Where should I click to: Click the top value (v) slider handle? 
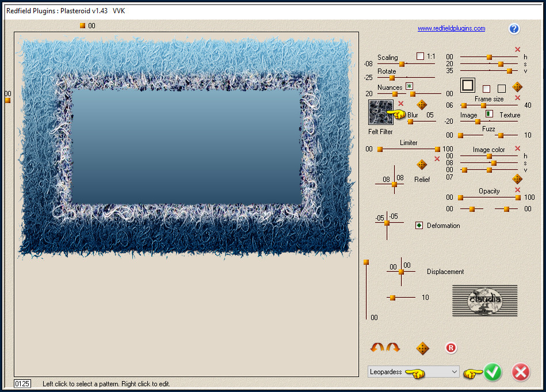(509, 71)
